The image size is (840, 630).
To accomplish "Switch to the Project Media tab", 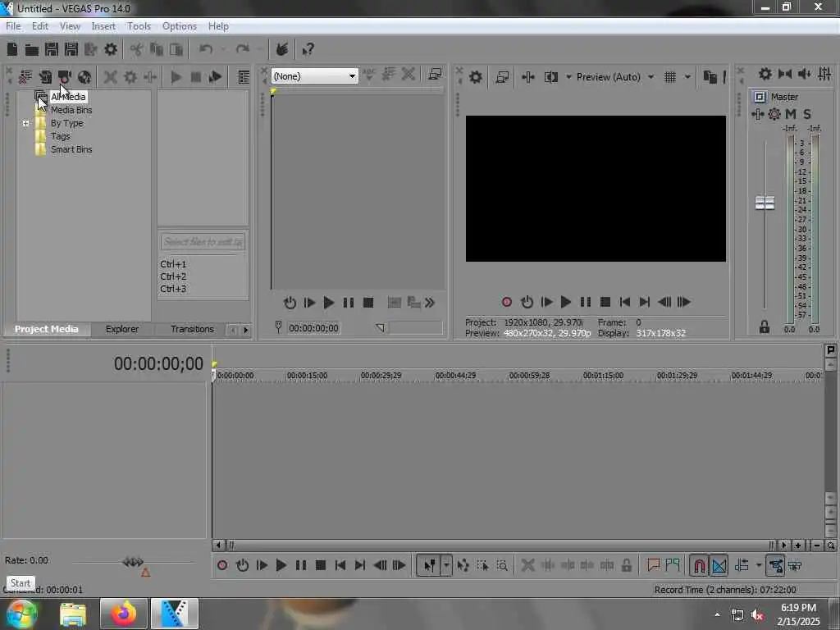I will pyautogui.click(x=46, y=329).
